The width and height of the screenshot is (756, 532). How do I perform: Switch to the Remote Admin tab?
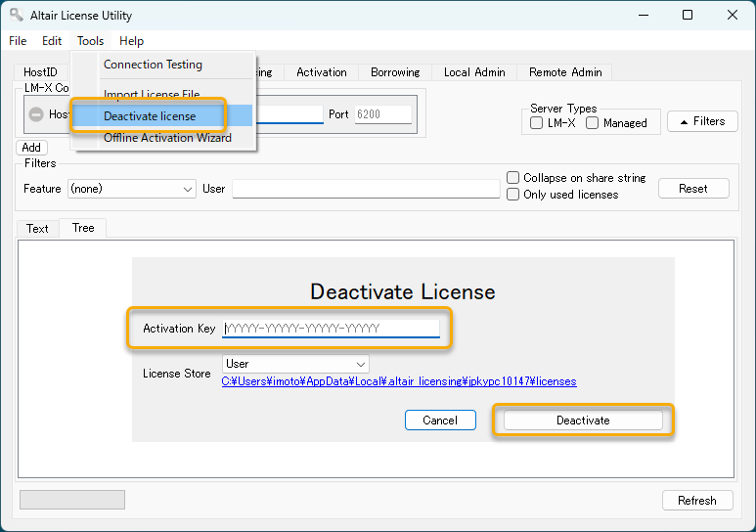point(565,72)
